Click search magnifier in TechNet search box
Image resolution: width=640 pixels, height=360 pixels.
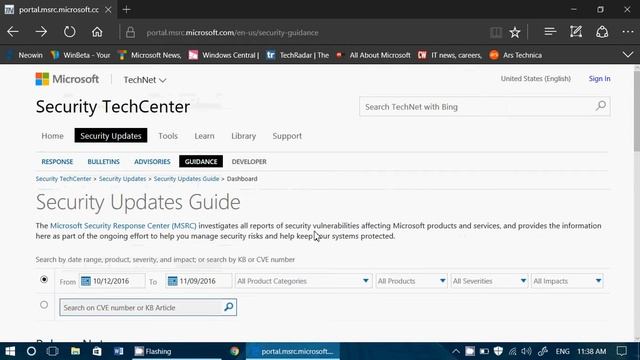click(x=601, y=106)
